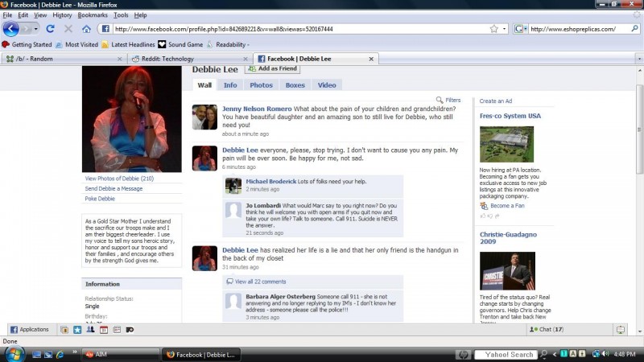Screen dimensions: 644x362
Task: Open the Notes icon in Facebook bar
Action: click(x=117, y=330)
